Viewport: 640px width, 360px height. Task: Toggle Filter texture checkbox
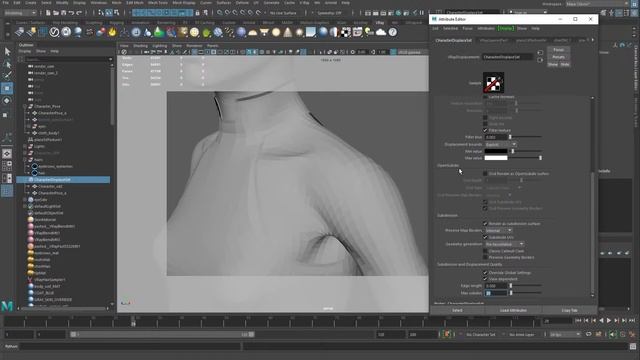tap(485, 130)
